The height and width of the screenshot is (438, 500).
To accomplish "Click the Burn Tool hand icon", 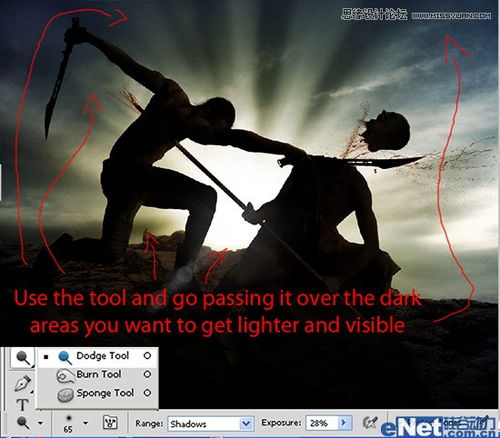I will click(65, 376).
